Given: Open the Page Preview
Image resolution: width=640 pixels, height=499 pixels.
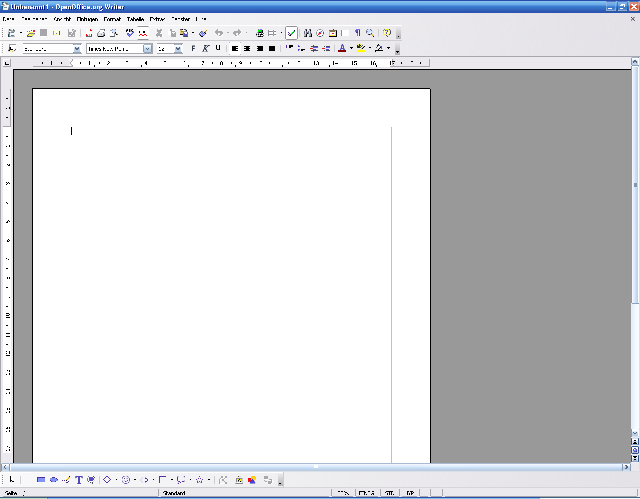Looking at the screenshot, I should coord(114,33).
